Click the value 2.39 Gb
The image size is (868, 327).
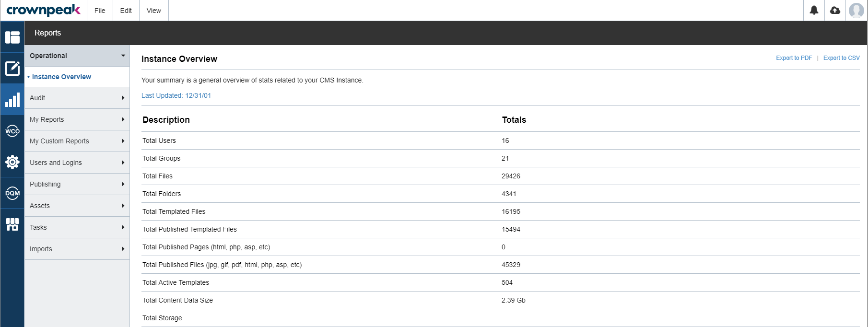(514, 300)
